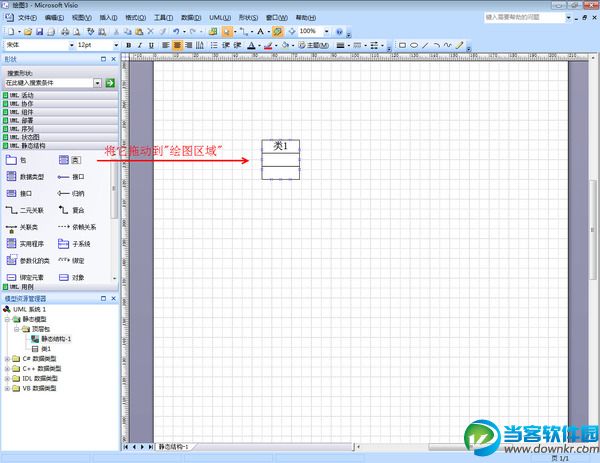
Task: Expand the C++ 数据类型 tree node
Action: [x=7, y=369]
